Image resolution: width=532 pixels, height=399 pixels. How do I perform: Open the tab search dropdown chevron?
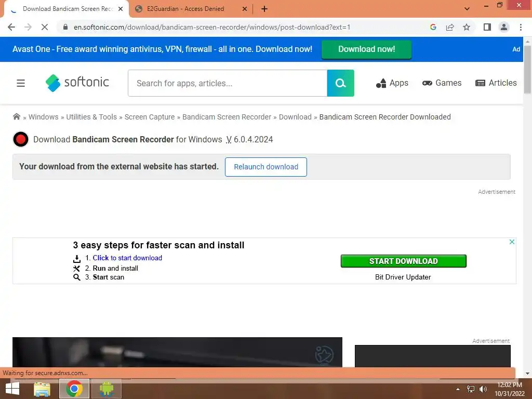click(x=467, y=9)
